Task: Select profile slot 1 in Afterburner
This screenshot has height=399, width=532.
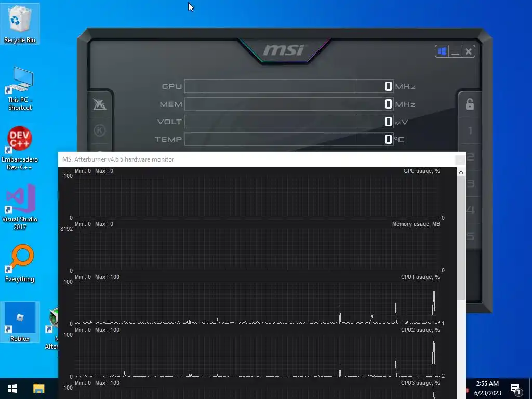Action: click(470, 130)
